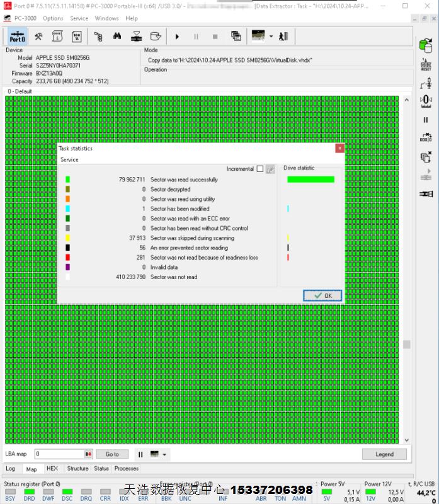The height and width of the screenshot is (504, 439).
Task: Enable the Incremental checkbox
Action: point(259,169)
